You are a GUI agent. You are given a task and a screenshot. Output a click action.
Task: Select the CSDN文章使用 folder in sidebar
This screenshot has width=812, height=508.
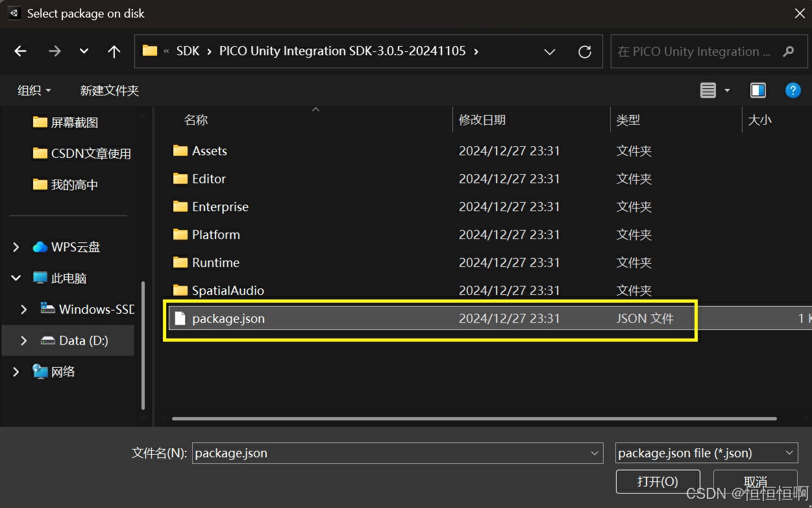tap(82, 153)
